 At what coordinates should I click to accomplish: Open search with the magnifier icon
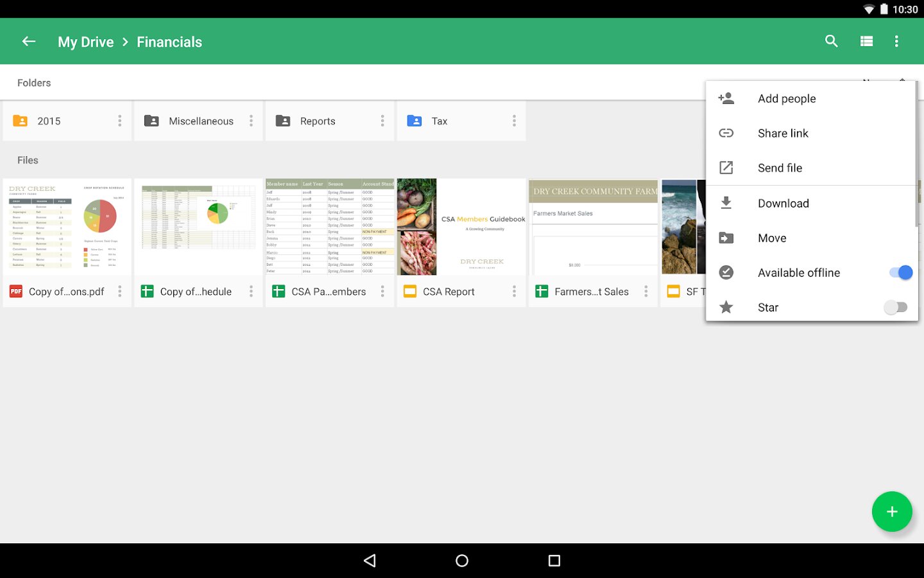click(x=832, y=42)
